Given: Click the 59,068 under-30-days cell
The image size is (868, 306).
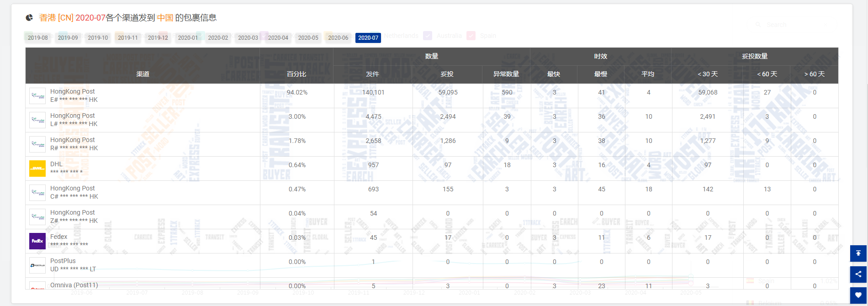Looking at the screenshot, I should (x=708, y=92).
